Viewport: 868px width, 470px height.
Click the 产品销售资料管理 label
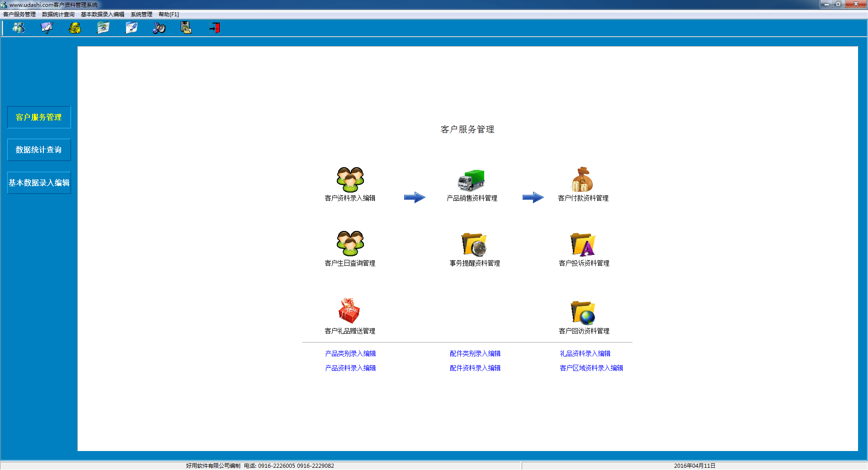pos(472,198)
